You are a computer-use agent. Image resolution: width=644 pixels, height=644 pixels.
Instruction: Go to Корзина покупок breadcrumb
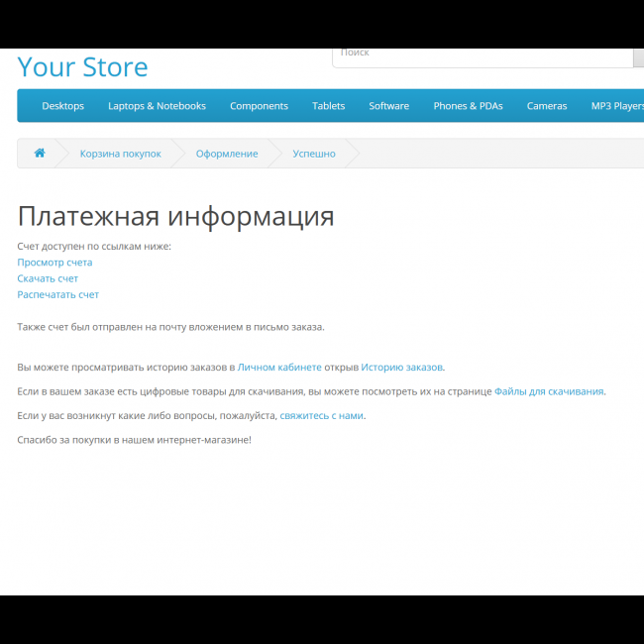[120, 154]
